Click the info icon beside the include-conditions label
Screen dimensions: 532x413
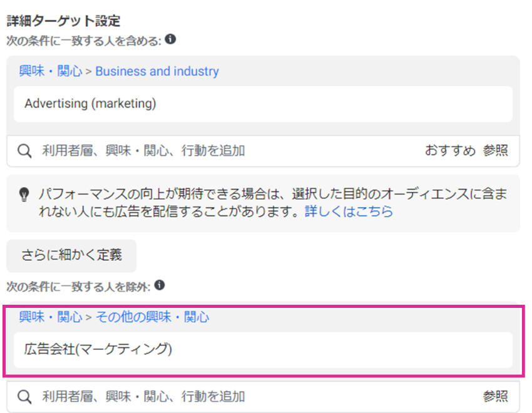coord(170,39)
